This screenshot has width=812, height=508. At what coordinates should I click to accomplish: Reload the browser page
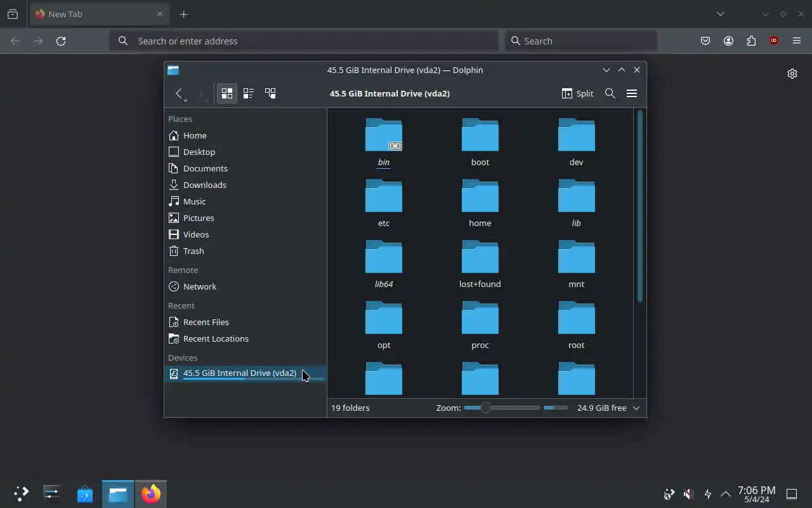click(61, 41)
